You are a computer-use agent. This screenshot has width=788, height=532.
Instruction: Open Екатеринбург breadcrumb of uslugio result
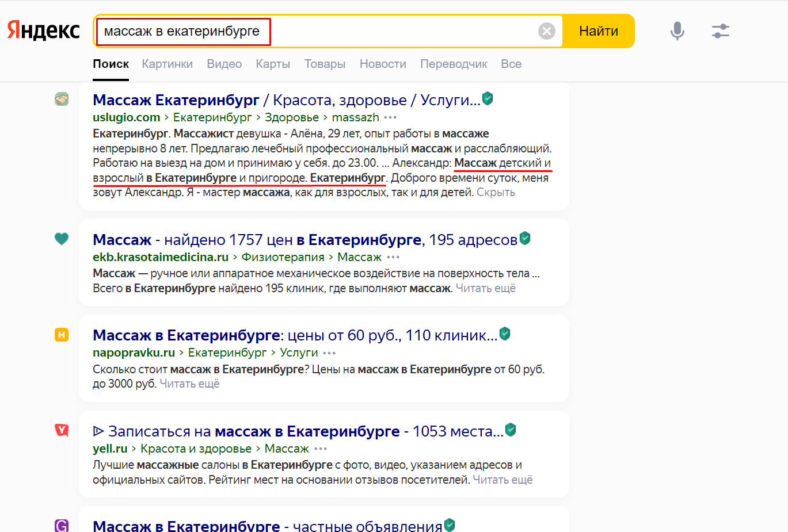click(x=212, y=117)
